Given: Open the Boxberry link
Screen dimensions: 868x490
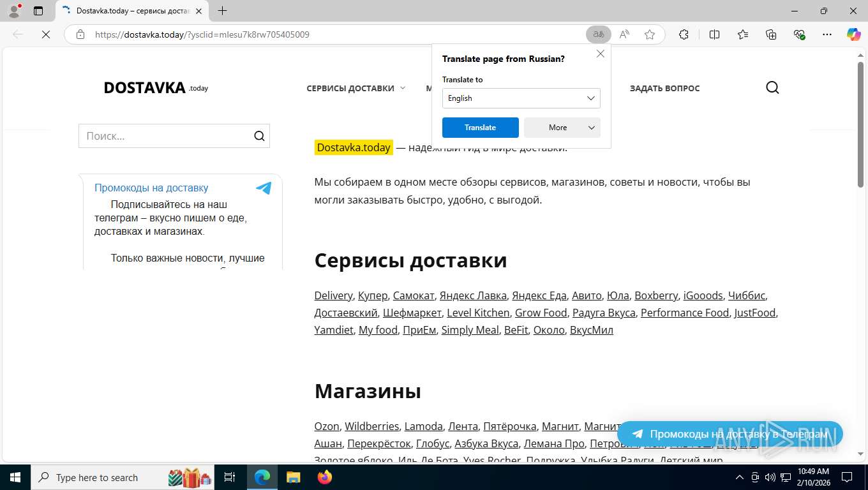Looking at the screenshot, I should pos(656,295).
